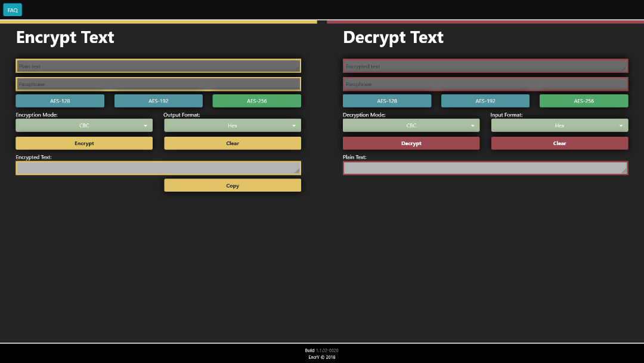
Task: Click the Encrypted Text output box
Action: [x=158, y=168]
